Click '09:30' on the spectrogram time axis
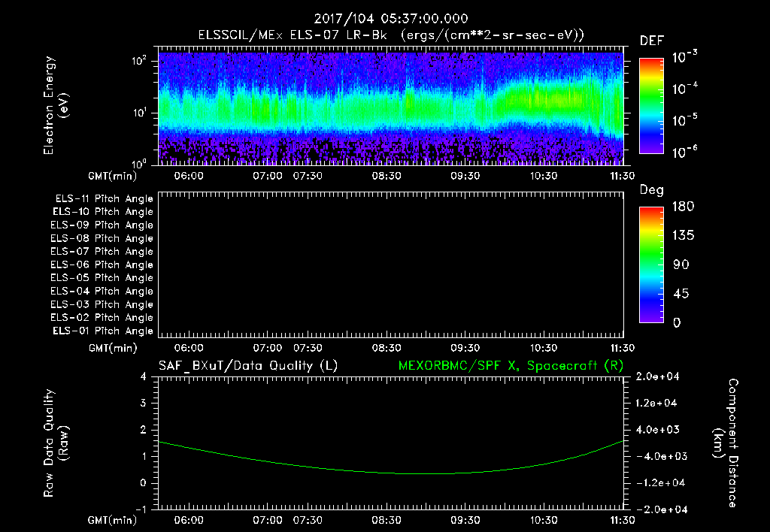 coord(465,176)
